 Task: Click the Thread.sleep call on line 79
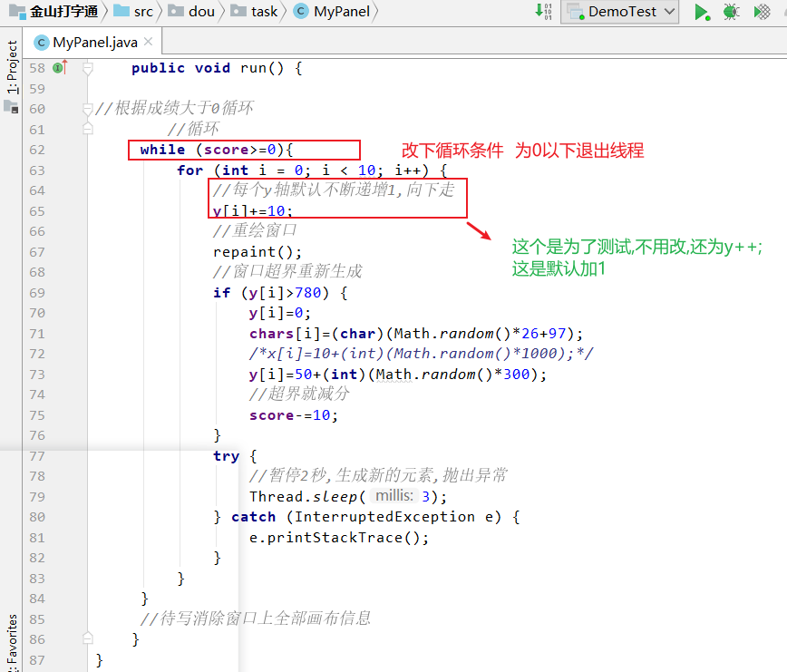click(x=348, y=497)
